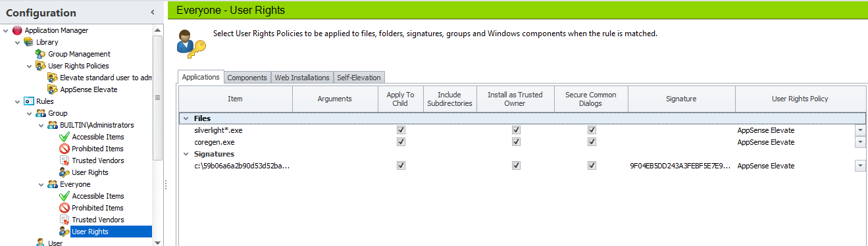Open Trusted Vendors icon under Everyone
868x246 pixels.
pos(64,220)
